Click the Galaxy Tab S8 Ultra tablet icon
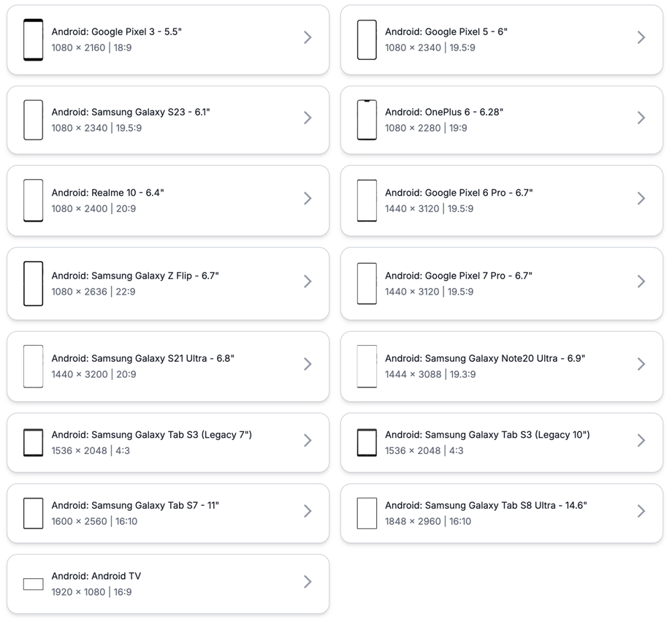672x622 pixels. [x=367, y=513]
